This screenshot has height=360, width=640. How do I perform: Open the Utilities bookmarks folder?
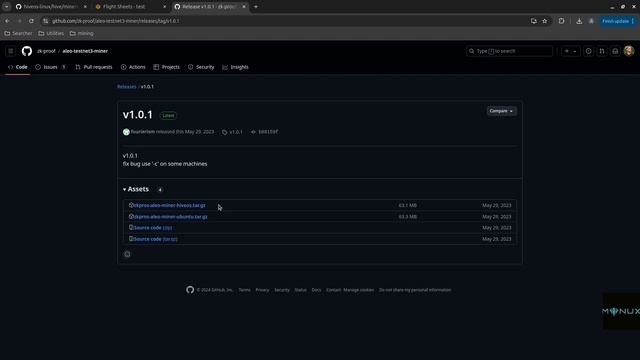click(x=51, y=33)
